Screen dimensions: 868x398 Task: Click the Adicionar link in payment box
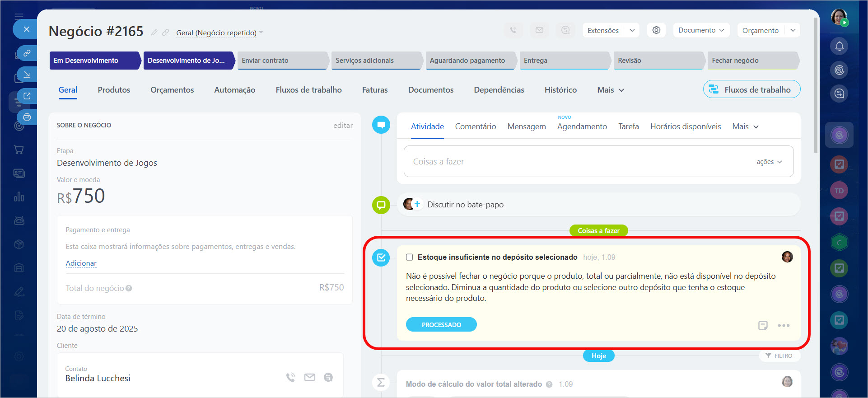pyautogui.click(x=81, y=263)
